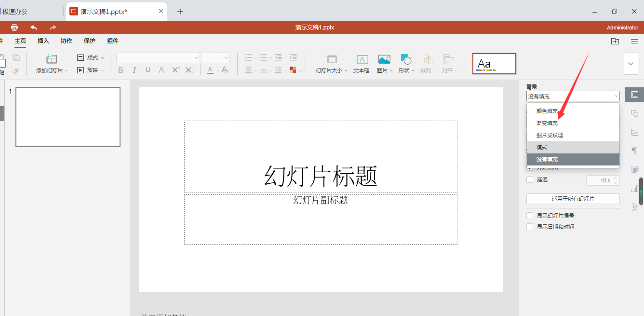
Task: Open paragraph settings sidebar icon
Action: coord(634,151)
